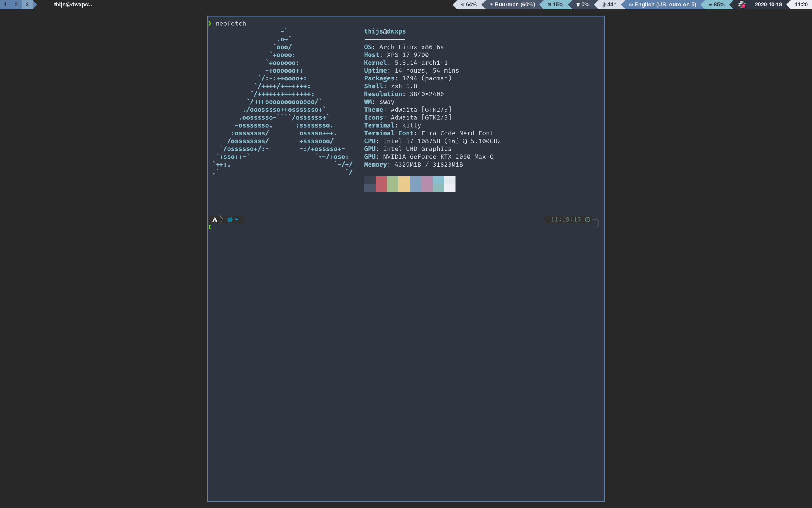Click the GPU: NVIDIA GeForce RTX 2060 Max-Q line

(429, 157)
